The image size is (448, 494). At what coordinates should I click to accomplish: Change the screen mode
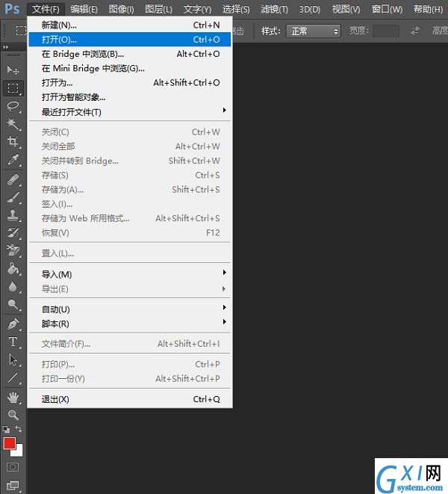13,486
